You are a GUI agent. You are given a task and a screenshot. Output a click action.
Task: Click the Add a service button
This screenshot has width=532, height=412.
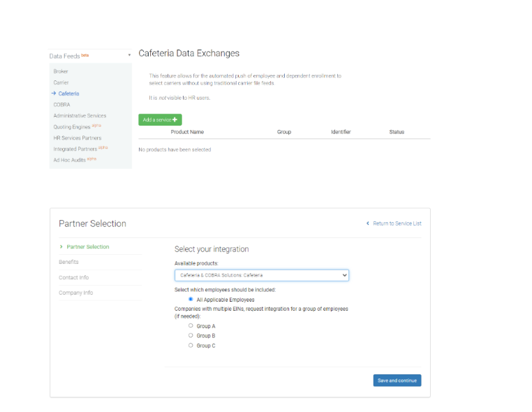pos(160,120)
